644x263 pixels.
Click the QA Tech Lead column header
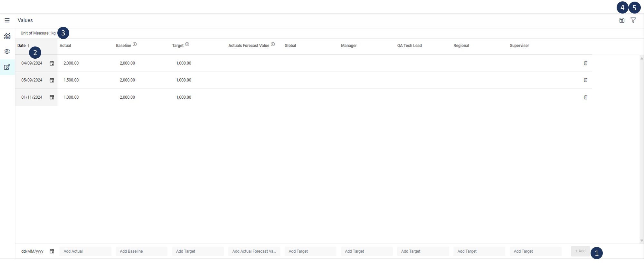[409, 45]
